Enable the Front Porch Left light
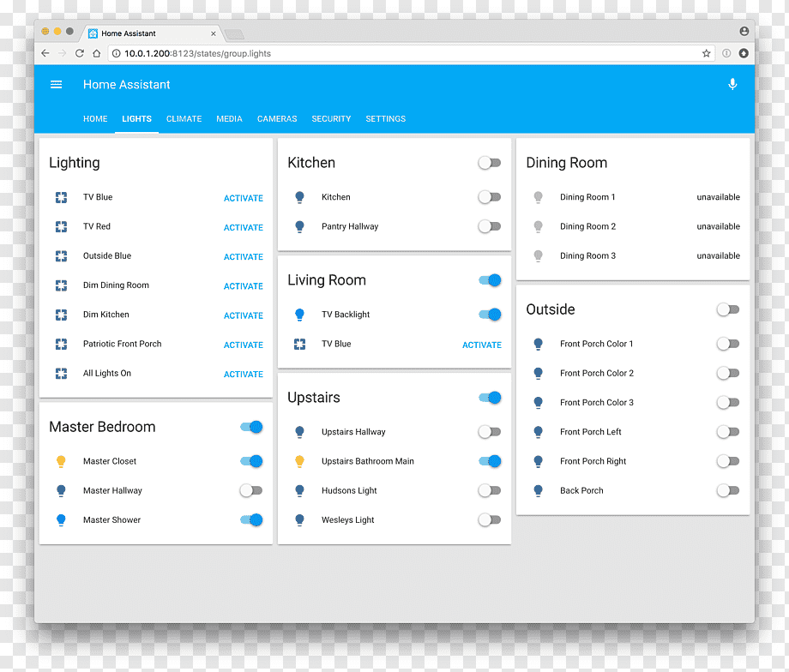The image size is (789, 672). (x=728, y=432)
